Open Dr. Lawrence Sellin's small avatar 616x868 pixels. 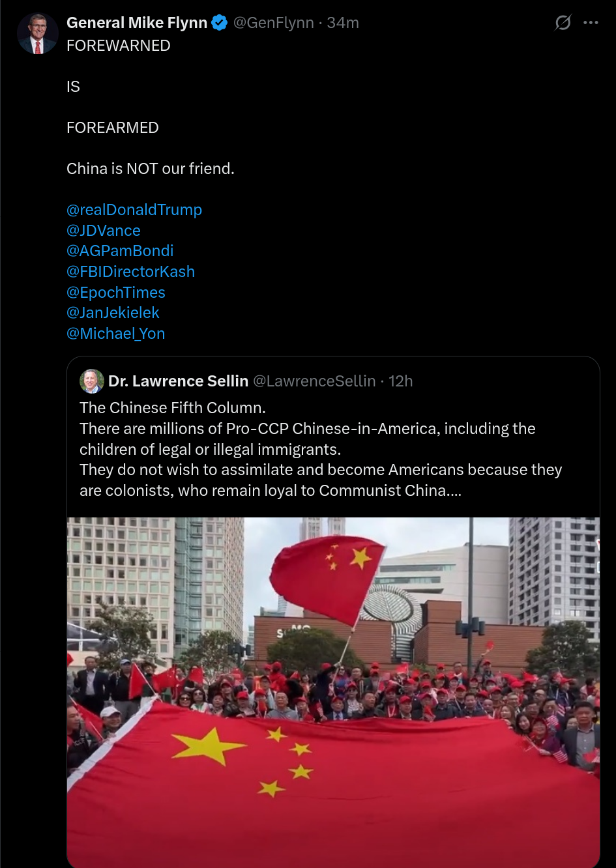pos(92,381)
